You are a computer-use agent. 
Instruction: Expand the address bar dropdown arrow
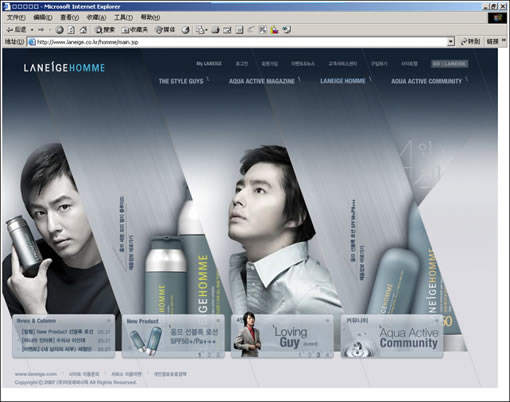coord(451,42)
